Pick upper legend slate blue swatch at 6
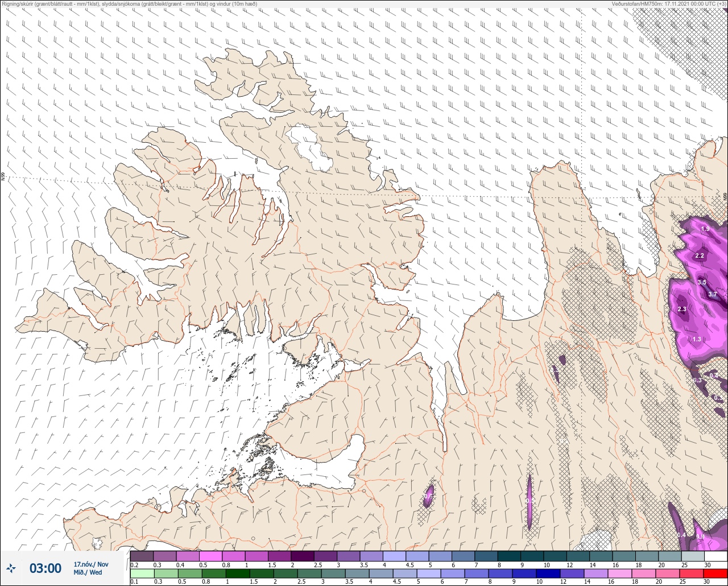Image resolution: width=728 pixels, height=586 pixels. click(463, 556)
